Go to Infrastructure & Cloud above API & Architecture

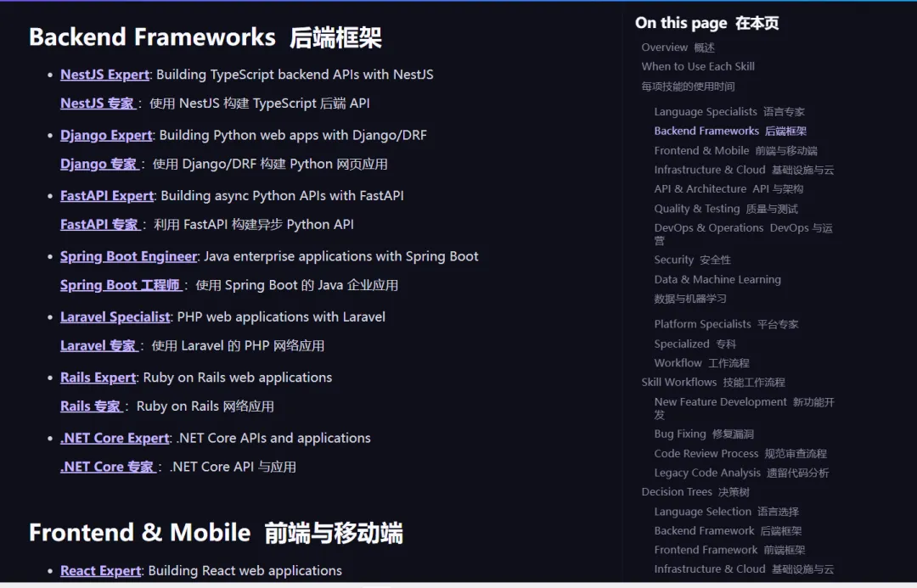[x=744, y=170]
